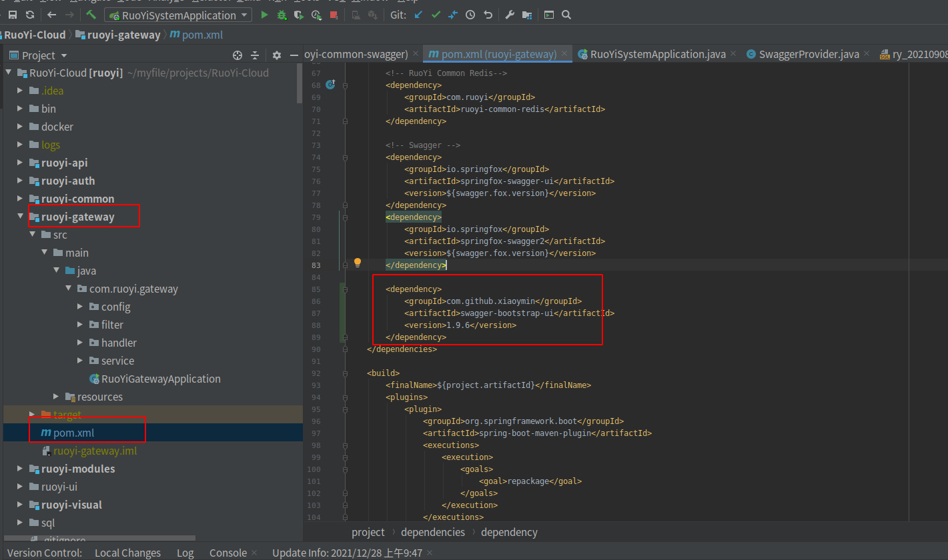Open Search Everywhere magnifier
Image resolution: width=948 pixels, height=560 pixels.
[566, 15]
